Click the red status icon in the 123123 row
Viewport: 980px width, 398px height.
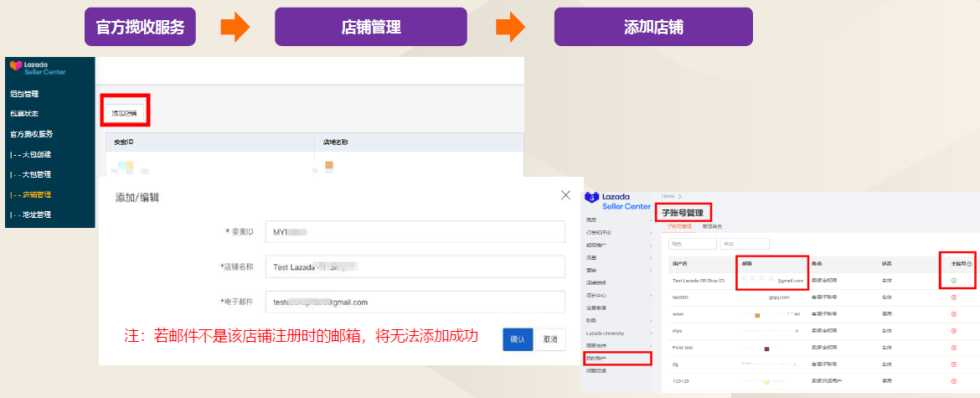(954, 381)
